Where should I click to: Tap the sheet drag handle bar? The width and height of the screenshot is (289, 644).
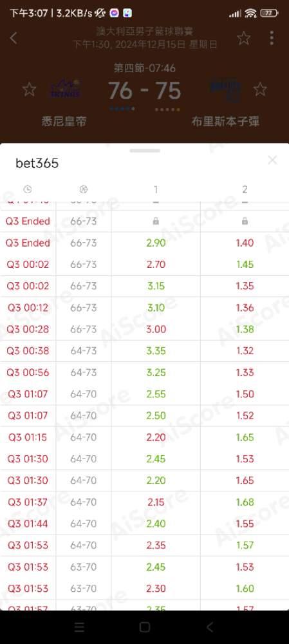144,151
